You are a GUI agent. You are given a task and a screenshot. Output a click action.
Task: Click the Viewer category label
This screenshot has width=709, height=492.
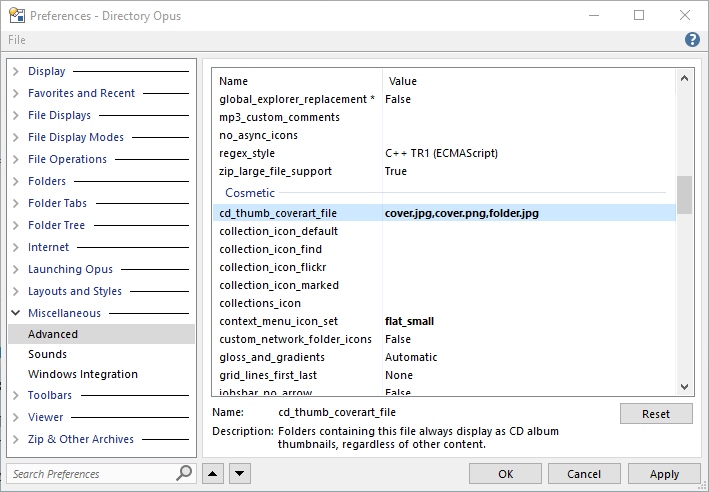tap(46, 417)
